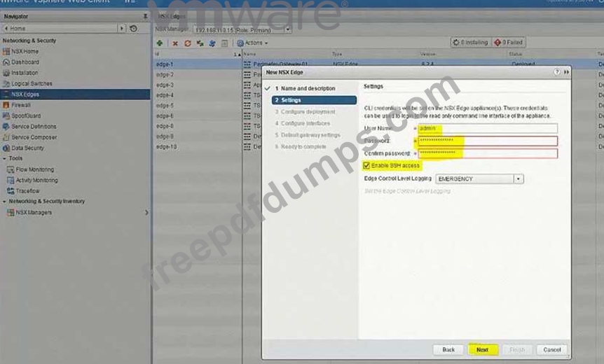Sort by the Status column header
The height and width of the screenshot is (364, 604).
click(515, 55)
